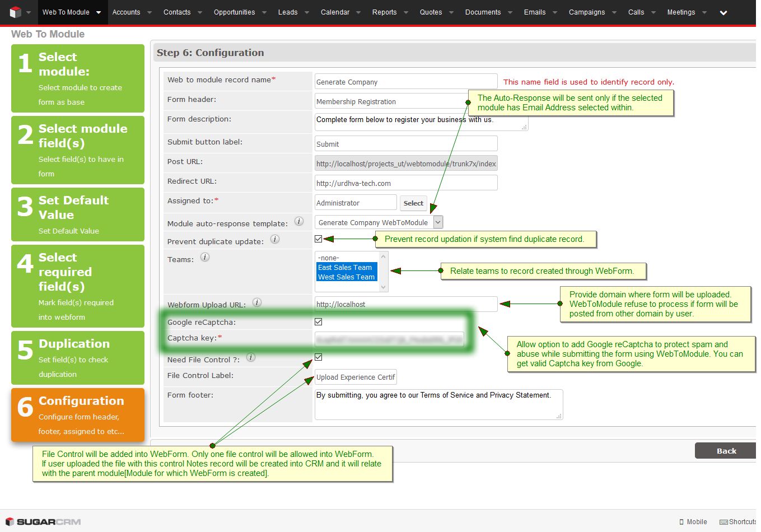761x532 pixels.
Task: Open Web To Module dropdown arrow
Action: point(99,12)
